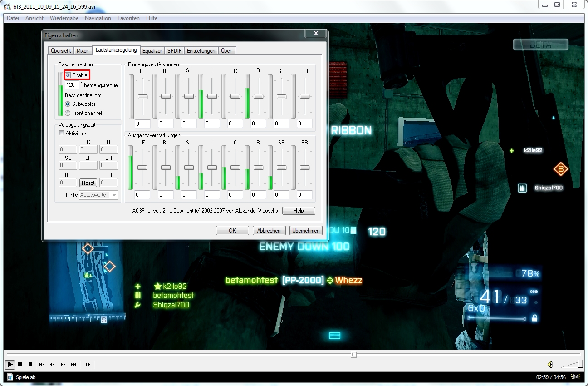The width and height of the screenshot is (588, 386).
Task: Click the output gain R slider handle
Action: [258, 168]
